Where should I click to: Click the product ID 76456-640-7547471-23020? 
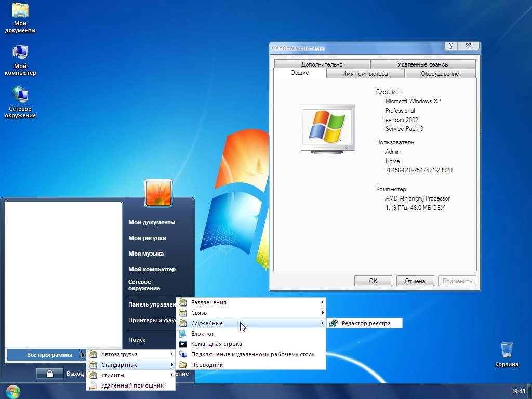coord(419,170)
